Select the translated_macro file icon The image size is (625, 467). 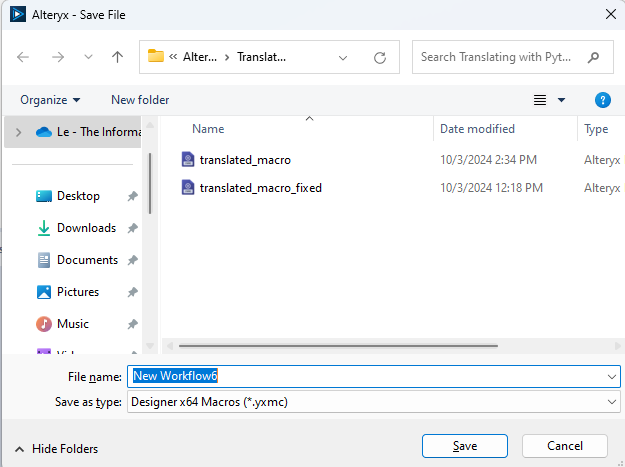(188, 159)
